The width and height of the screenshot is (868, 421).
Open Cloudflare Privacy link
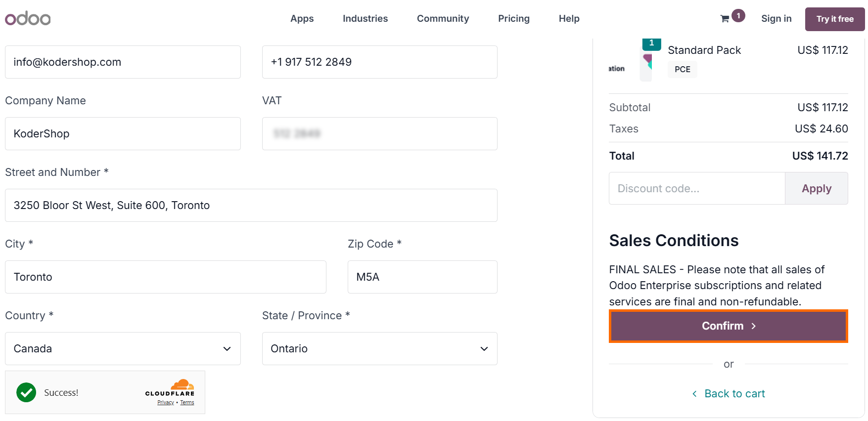(165, 403)
